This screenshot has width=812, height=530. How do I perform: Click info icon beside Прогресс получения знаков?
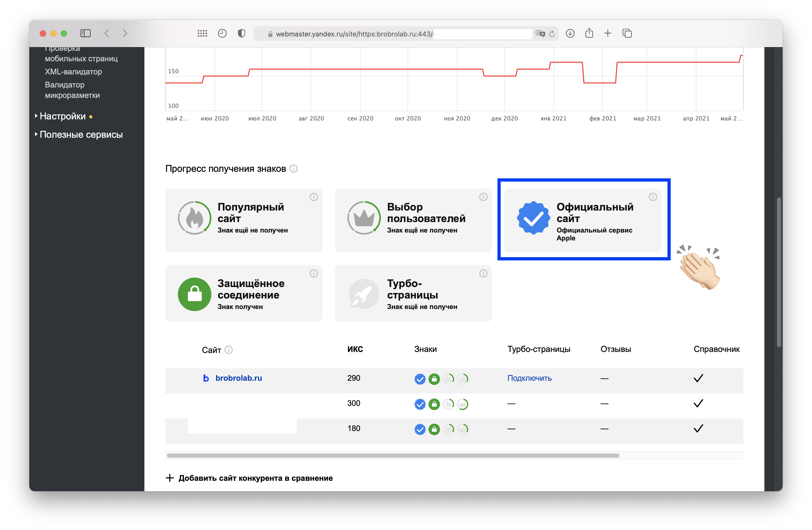tap(294, 169)
